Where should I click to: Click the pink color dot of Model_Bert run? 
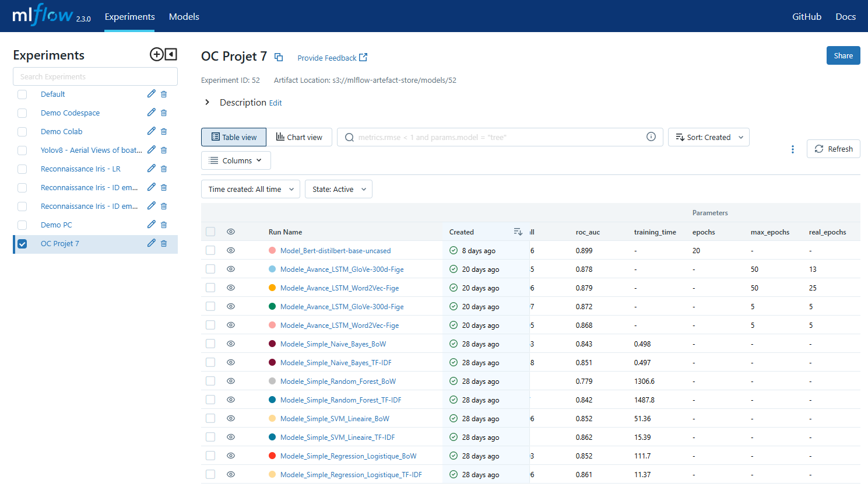[272, 250]
